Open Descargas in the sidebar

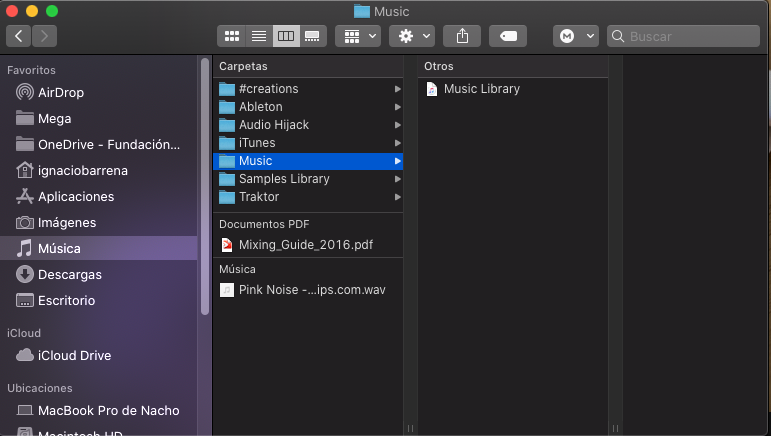98,274
